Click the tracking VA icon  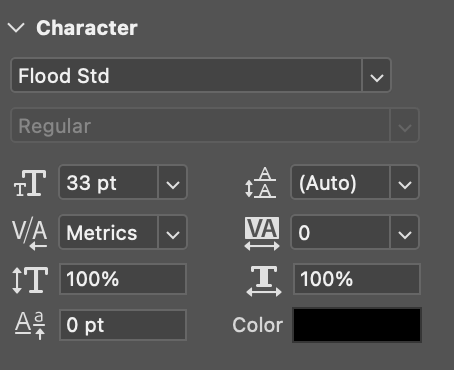click(262, 233)
